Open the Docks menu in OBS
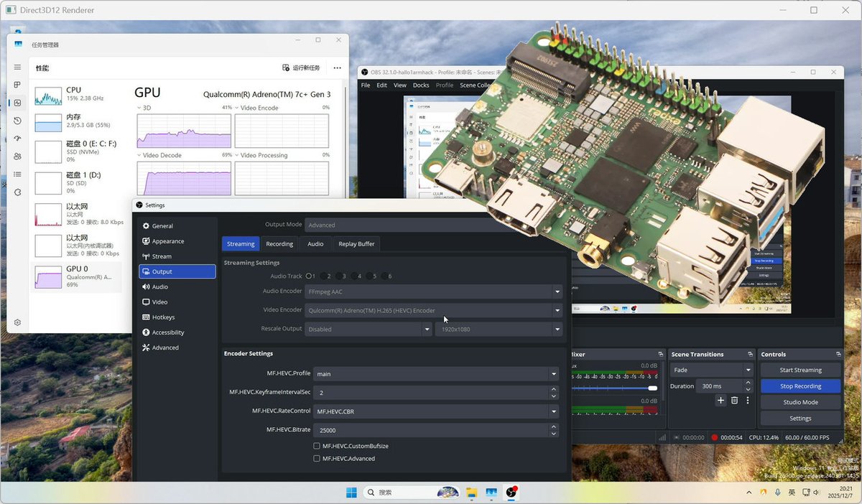Screen dimensions: 862x504 (420, 85)
